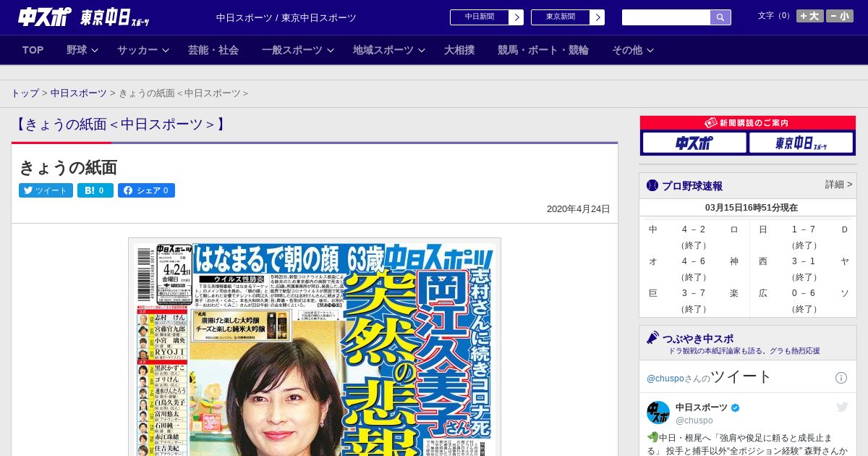This screenshot has height=456, width=868.
Task: Click the arrow beside 中日新聞
Action: tap(516, 17)
